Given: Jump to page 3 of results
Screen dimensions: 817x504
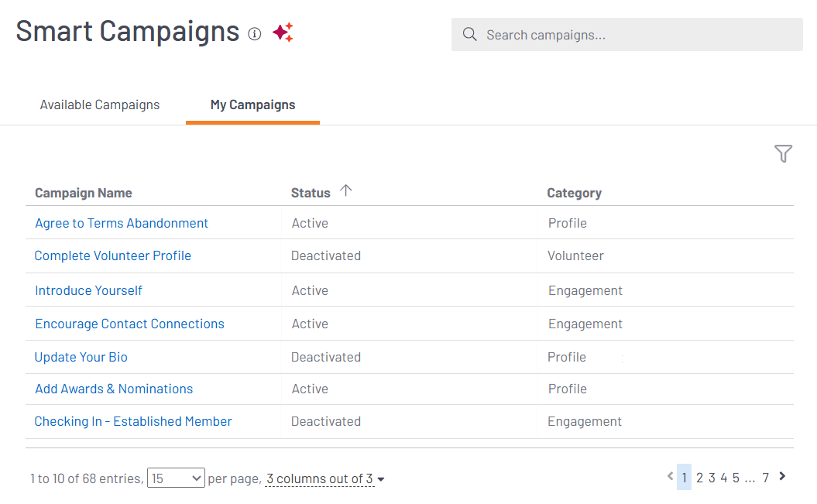Looking at the screenshot, I should click(x=712, y=478).
